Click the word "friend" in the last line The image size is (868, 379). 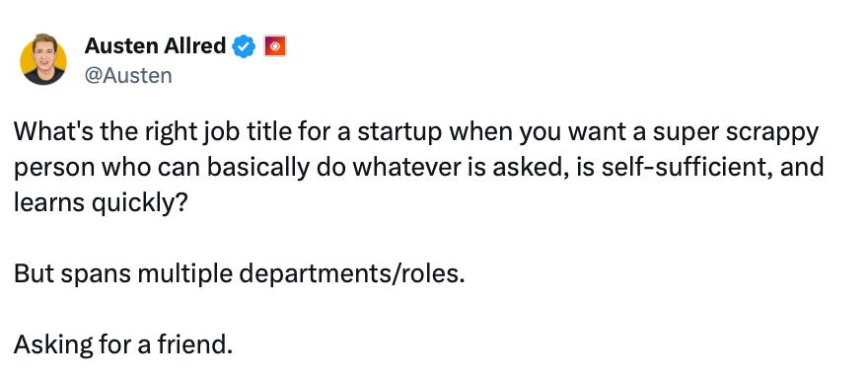[x=192, y=344]
